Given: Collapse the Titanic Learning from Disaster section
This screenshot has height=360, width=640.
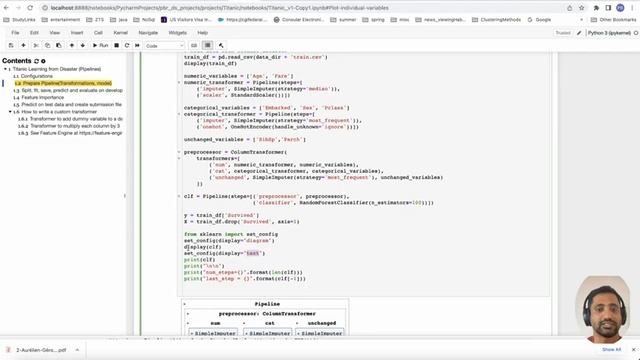Looking at the screenshot, I should coord(5,69).
